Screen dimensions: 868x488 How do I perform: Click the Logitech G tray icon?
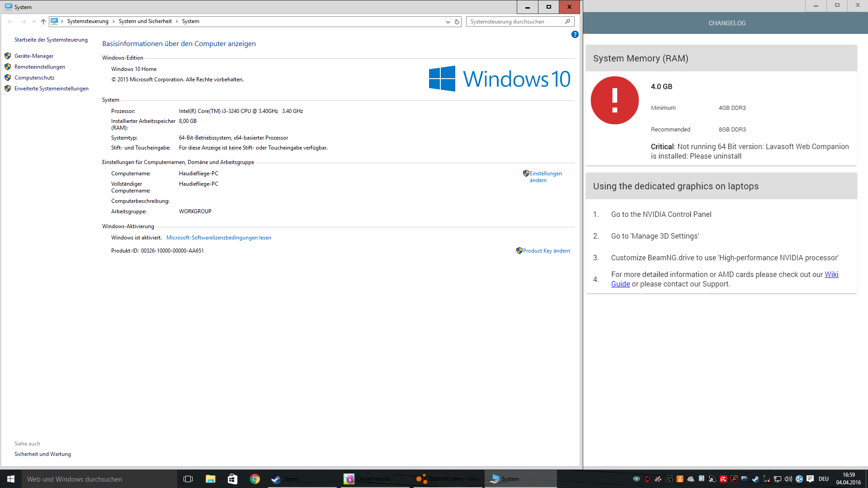point(669,479)
